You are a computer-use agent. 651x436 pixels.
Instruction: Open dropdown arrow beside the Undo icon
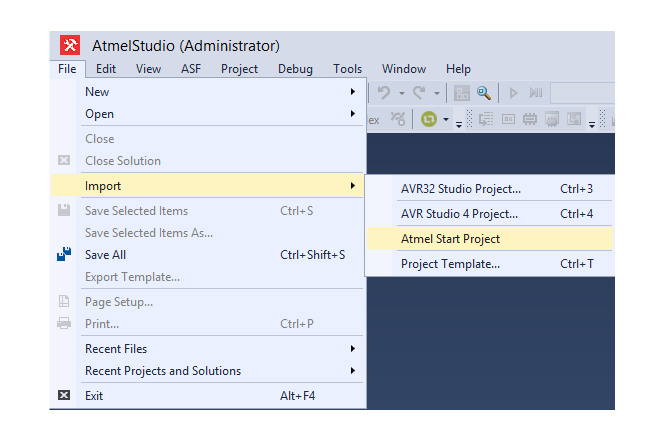tap(402, 93)
